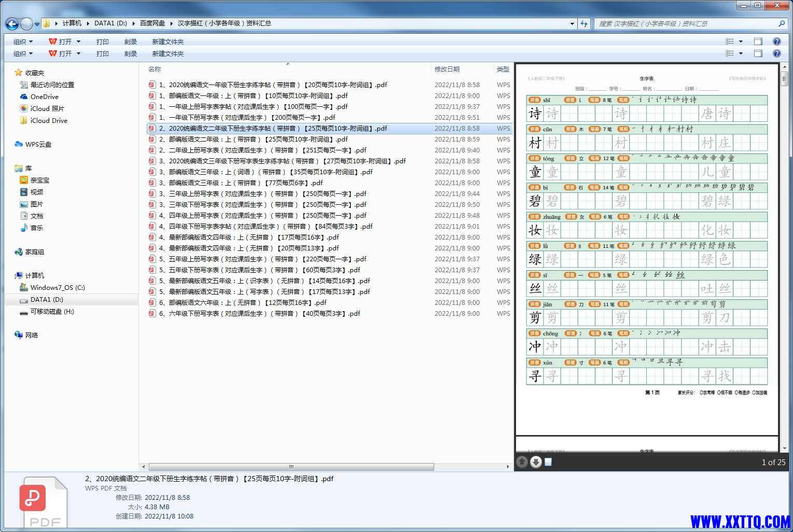Open 组织 in the second toolbar row
The image size is (793, 532).
23,53
